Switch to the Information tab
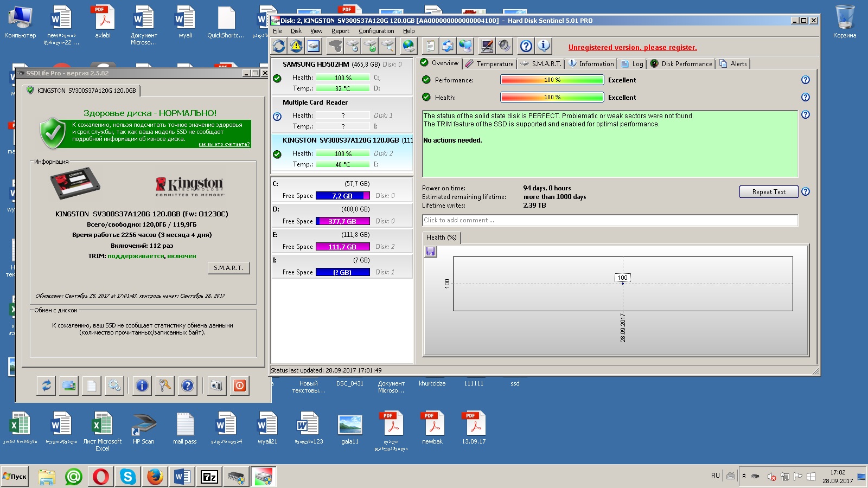868x488 pixels. [591, 63]
